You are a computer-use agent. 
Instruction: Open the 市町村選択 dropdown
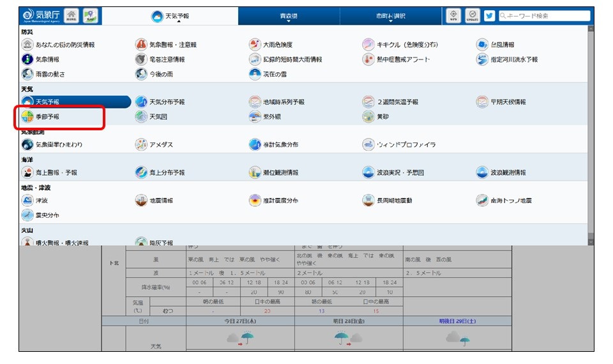click(391, 16)
